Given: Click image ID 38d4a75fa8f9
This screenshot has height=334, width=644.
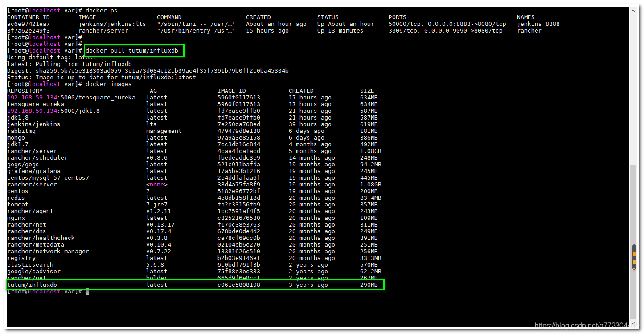Looking at the screenshot, I should tap(239, 185).
